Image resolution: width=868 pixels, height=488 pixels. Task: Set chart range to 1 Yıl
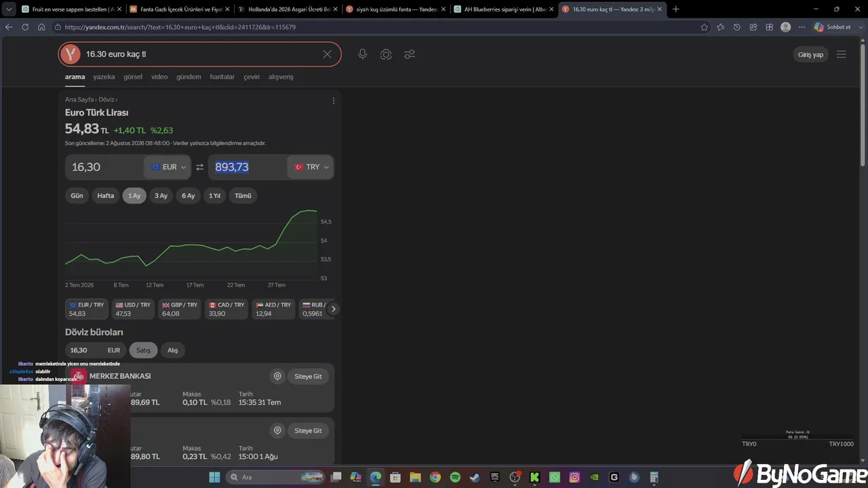tap(214, 196)
